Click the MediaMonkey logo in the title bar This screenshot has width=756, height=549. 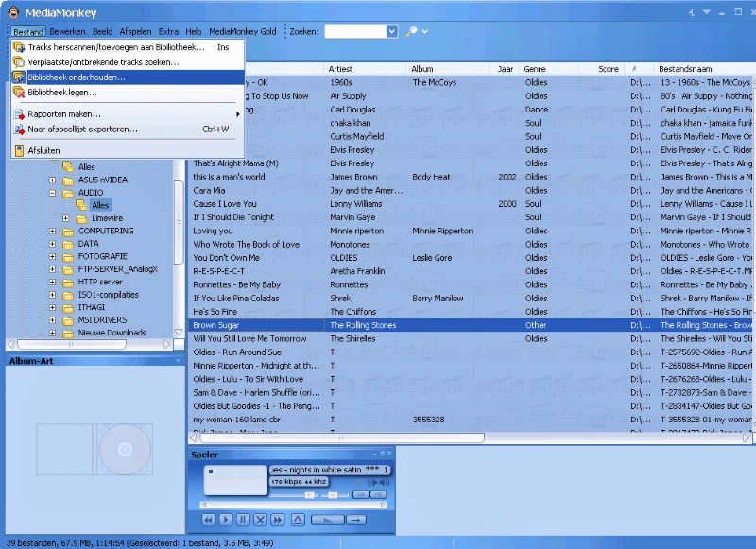(14, 12)
